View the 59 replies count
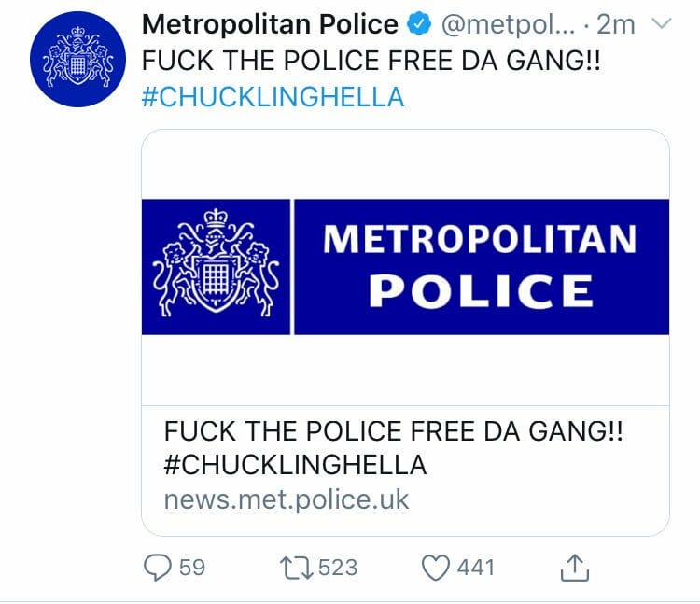Image resolution: width=700 pixels, height=604 pixels. click(192, 568)
